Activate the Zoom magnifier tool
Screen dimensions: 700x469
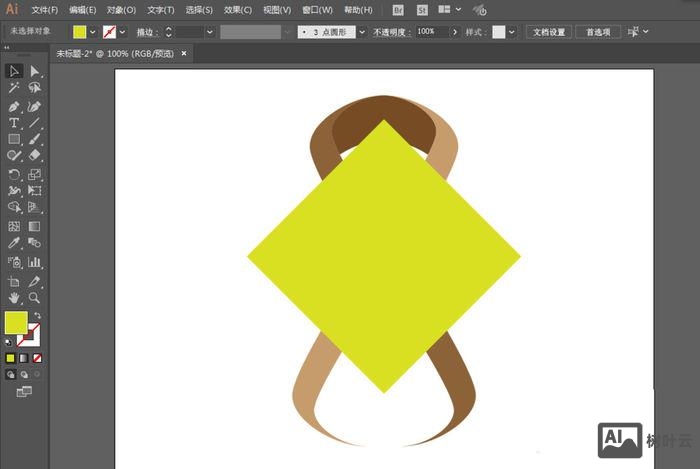point(35,297)
